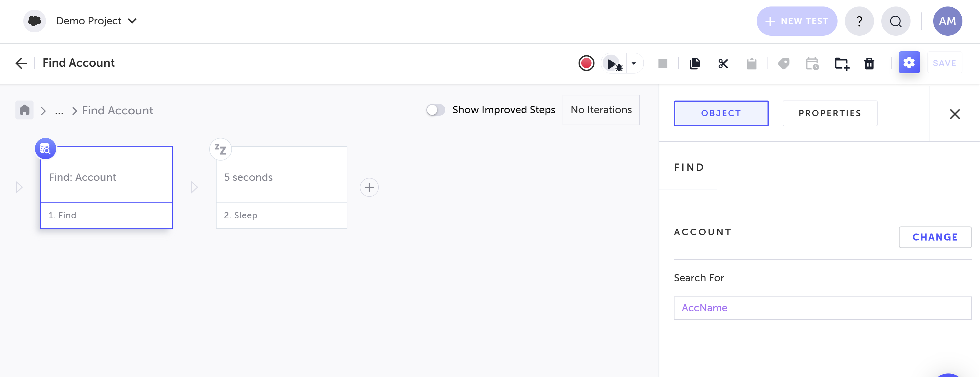Click the NEW TEST button
This screenshot has height=377, width=980.
coord(797,21)
